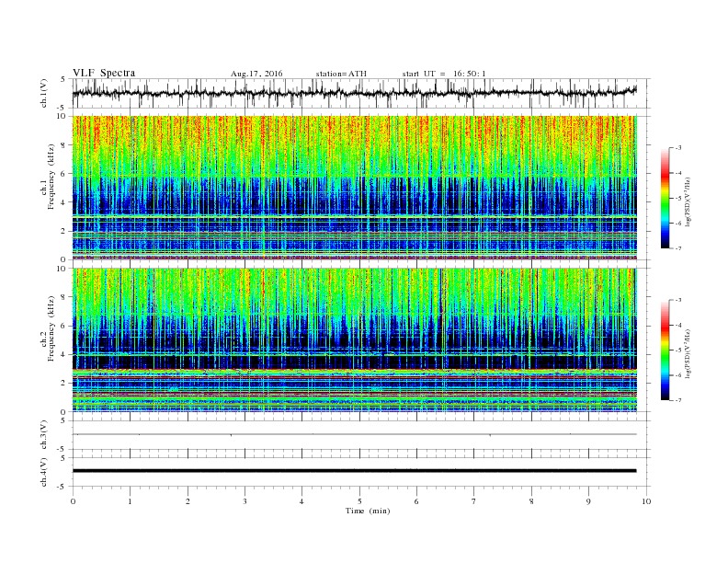Image resolution: width=728 pixels, height=563 pixels.
Task: Click the "VLF Spectra" title text
Action: (104, 73)
